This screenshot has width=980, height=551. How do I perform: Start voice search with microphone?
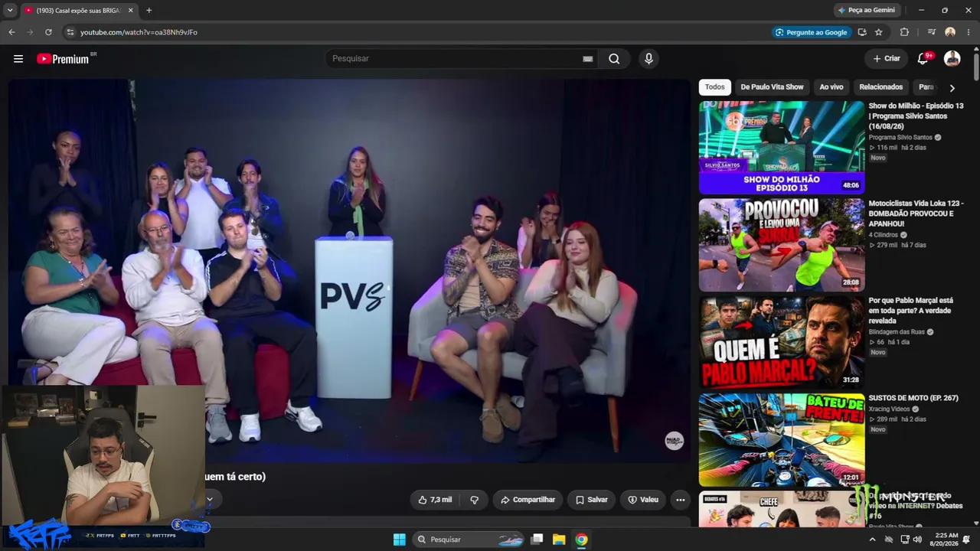pyautogui.click(x=649, y=59)
